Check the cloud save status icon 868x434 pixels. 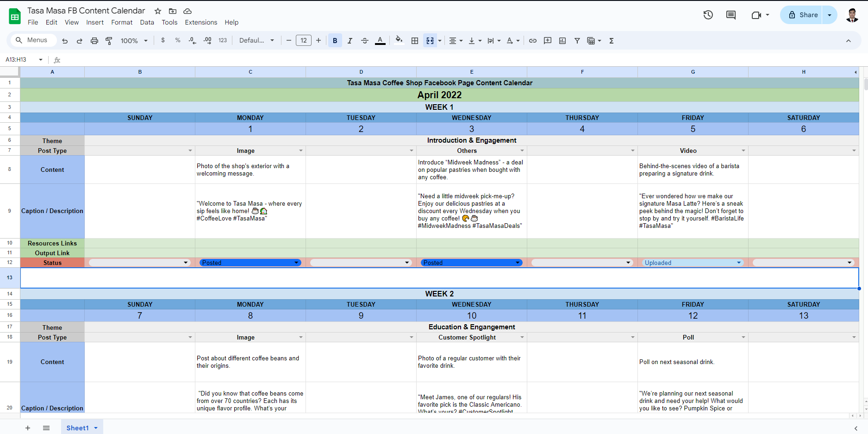187,11
